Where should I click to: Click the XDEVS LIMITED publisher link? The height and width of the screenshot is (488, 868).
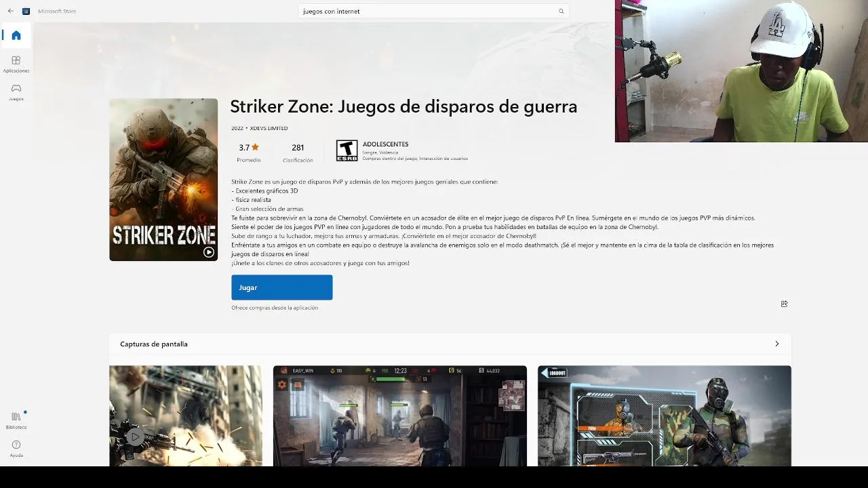pyautogui.click(x=269, y=128)
